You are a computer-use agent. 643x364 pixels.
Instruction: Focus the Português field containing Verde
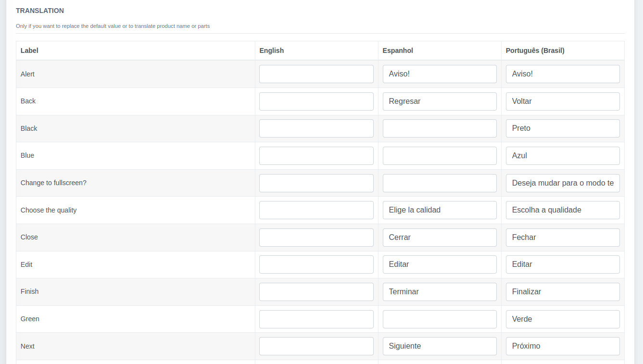pyautogui.click(x=563, y=319)
